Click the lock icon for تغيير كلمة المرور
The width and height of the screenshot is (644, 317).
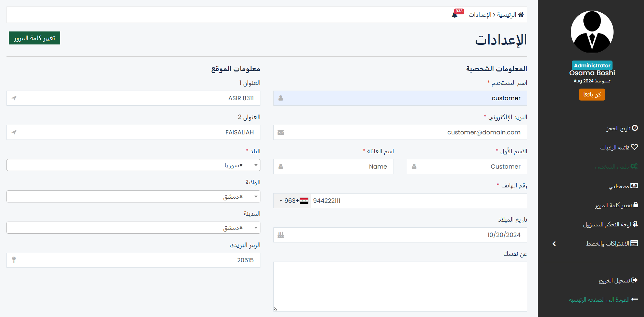635,205
